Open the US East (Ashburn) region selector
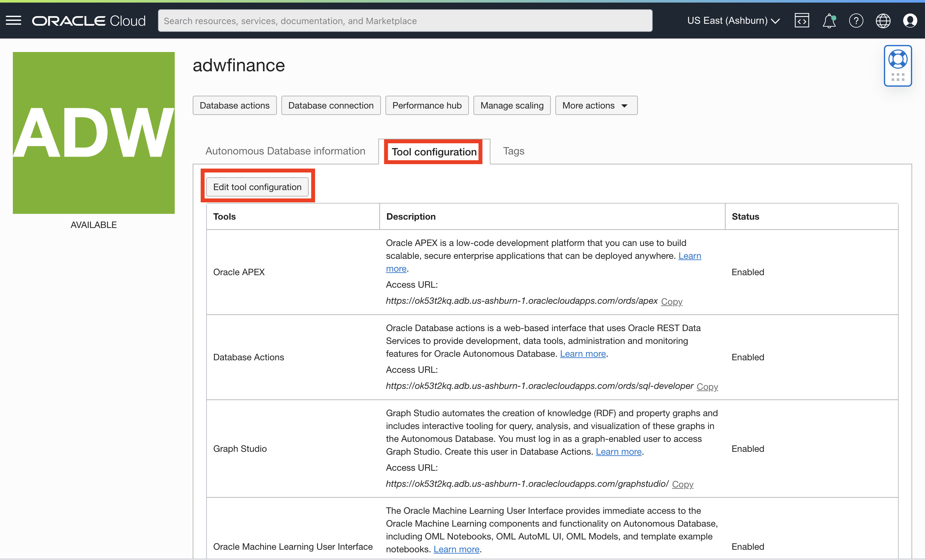 tap(733, 21)
